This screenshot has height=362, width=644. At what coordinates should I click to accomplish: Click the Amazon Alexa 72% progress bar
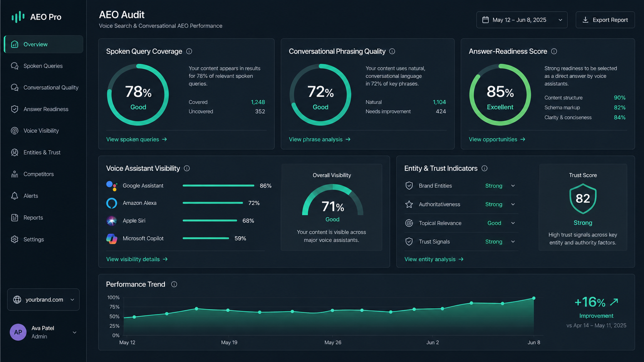click(213, 203)
